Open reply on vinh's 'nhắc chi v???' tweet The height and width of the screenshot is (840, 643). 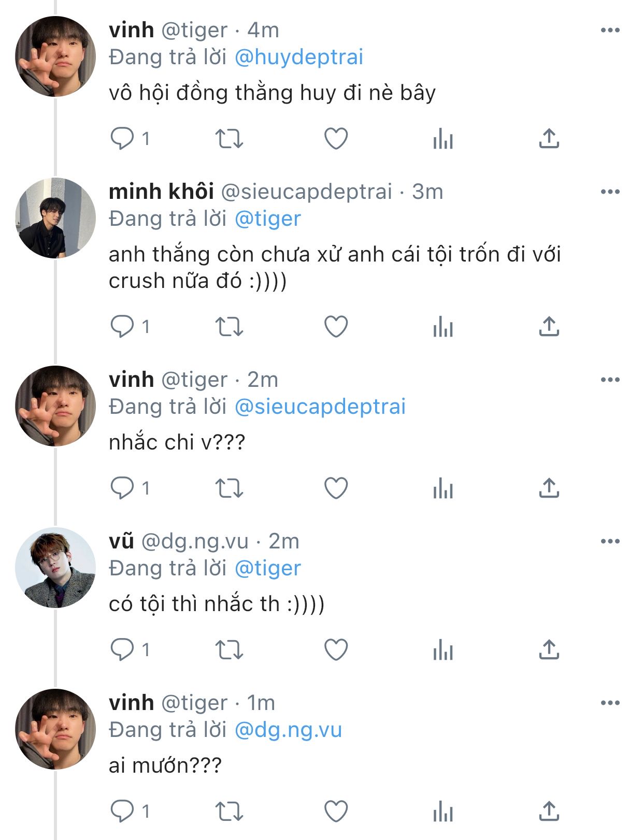click(122, 488)
